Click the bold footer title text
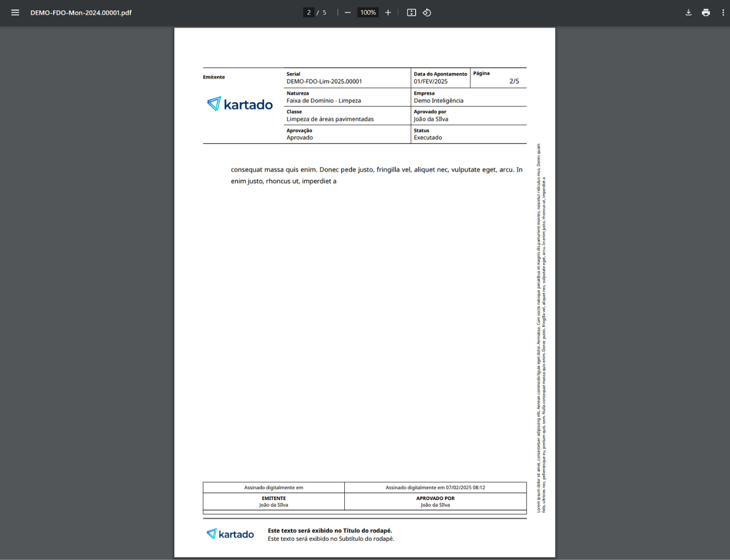Image resolution: width=730 pixels, height=560 pixels. coord(330,530)
